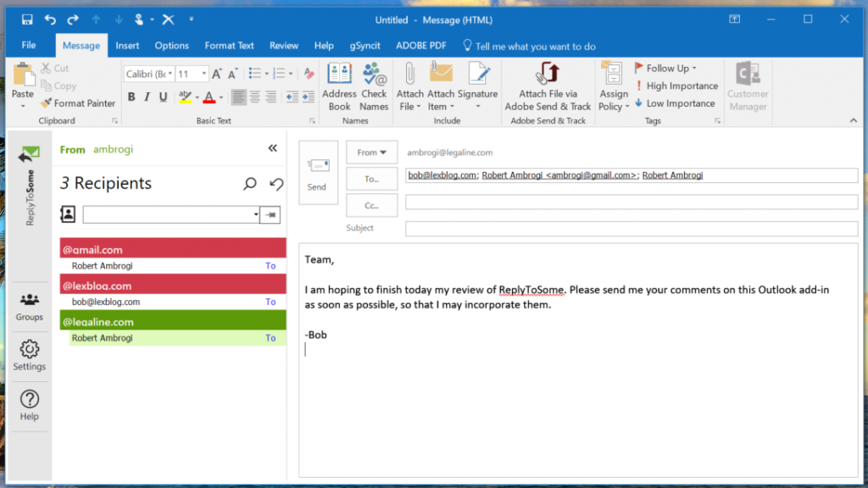Switch to the Options tab
Screen dimensions: 868x488
click(x=171, y=46)
